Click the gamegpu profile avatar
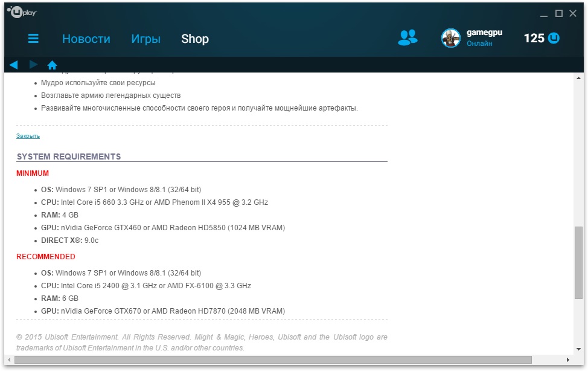The width and height of the screenshot is (588, 371). point(451,38)
